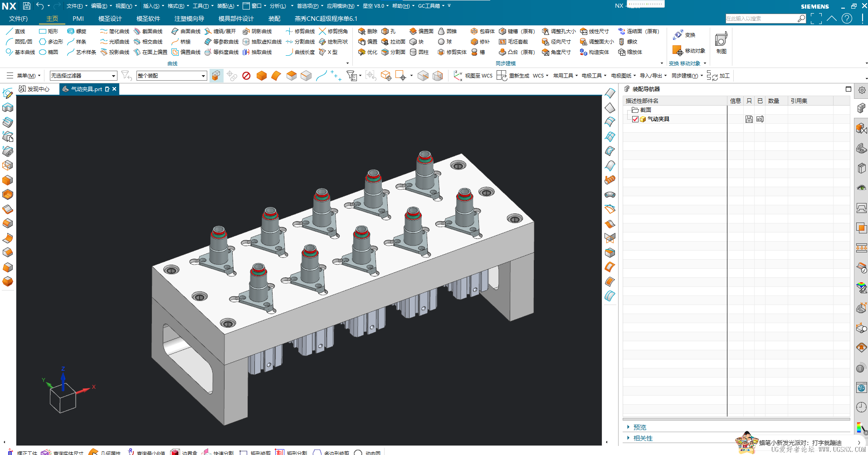The width and height of the screenshot is (868, 455).
Task: Switch to the PMI ribbon tab
Action: click(x=78, y=19)
